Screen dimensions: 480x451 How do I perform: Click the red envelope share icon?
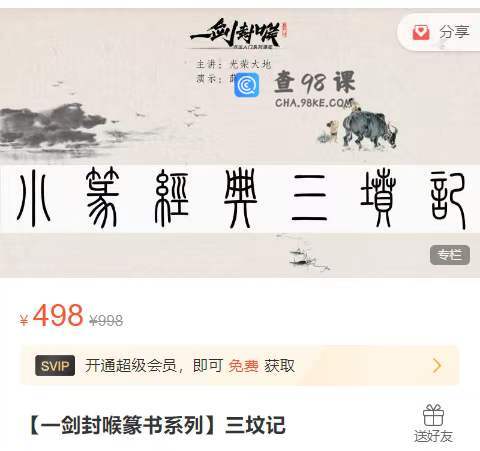(x=421, y=32)
